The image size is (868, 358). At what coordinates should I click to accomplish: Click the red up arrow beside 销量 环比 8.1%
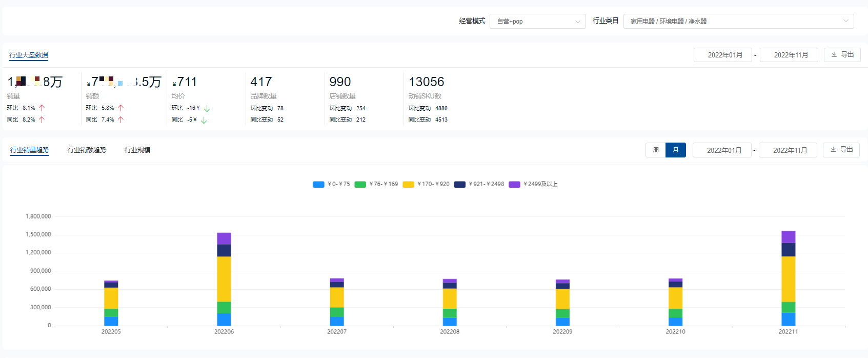point(42,108)
